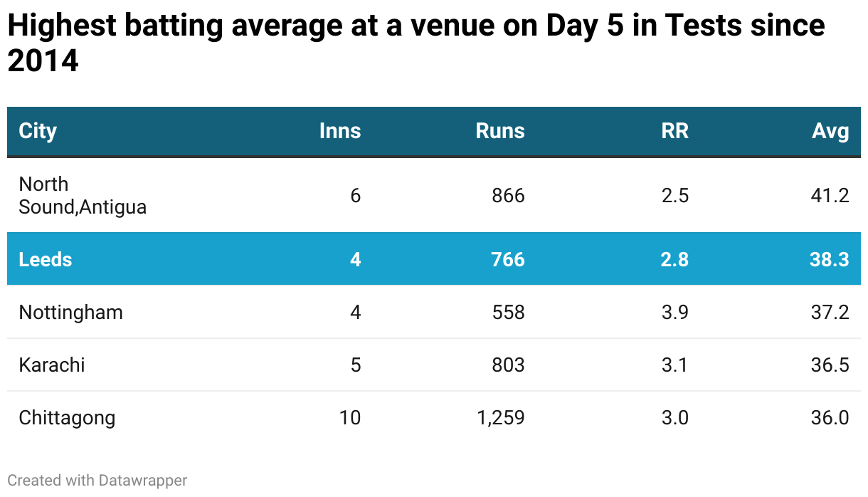Click the Chittagong city cell
Viewport: 868px width, 497px height.
(x=67, y=417)
